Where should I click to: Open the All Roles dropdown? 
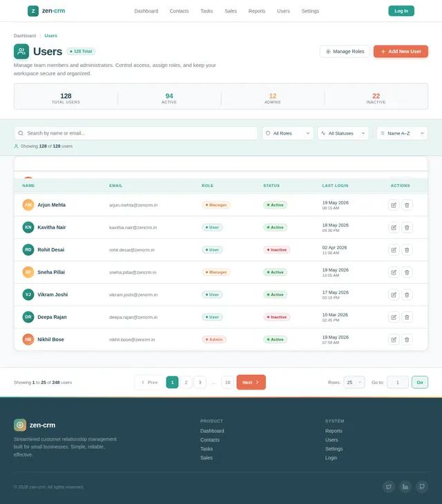click(x=288, y=133)
